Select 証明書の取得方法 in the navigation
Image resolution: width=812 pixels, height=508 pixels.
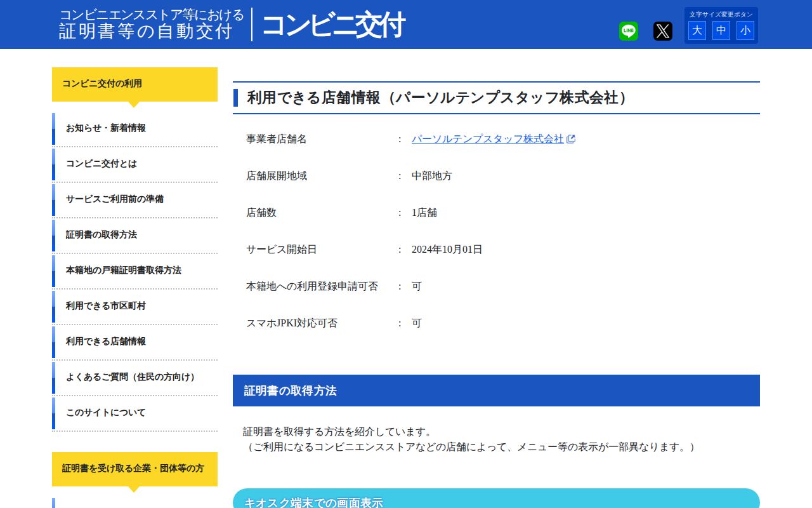click(101, 235)
